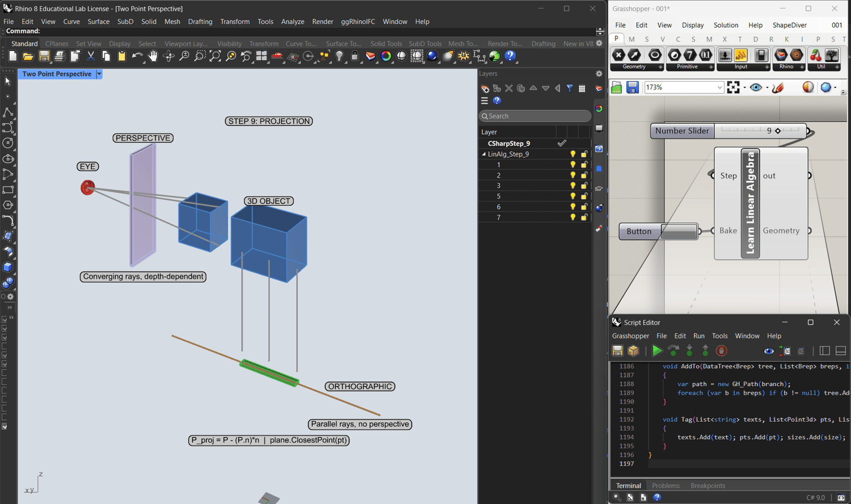Screen dimensions: 851x504
Task: Open the Two Point Perspective viewport dropdown
Action: pyautogui.click(x=99, y=74)
